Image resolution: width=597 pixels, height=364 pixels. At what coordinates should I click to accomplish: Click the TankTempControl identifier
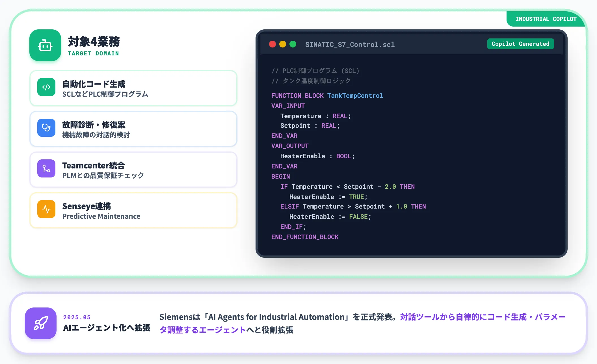pos(355,96)
